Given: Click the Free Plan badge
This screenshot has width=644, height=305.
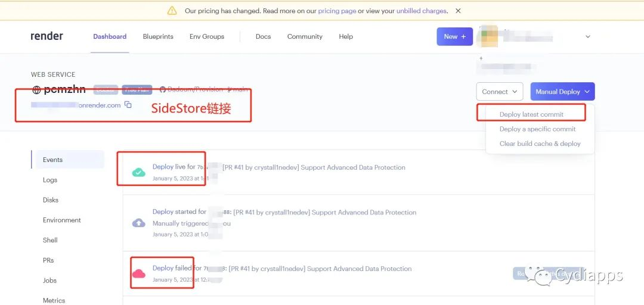Looking at the screenshot, I should (137, 89).
